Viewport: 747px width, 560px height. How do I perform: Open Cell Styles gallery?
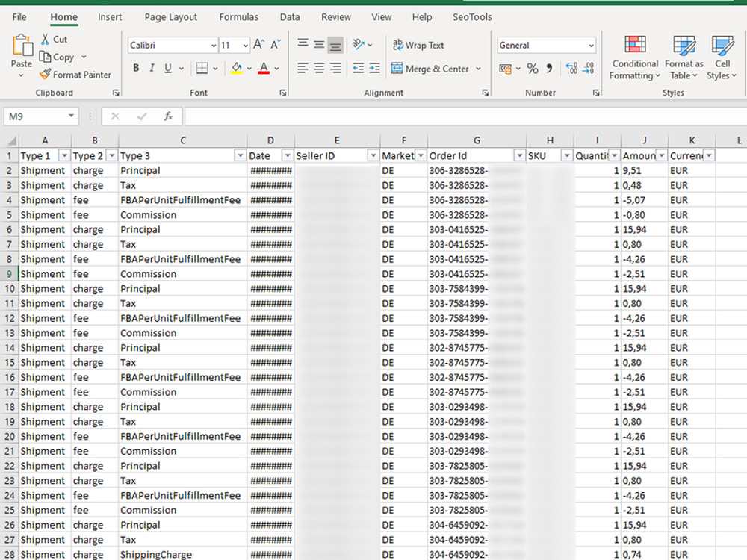[x=722, y=57]
